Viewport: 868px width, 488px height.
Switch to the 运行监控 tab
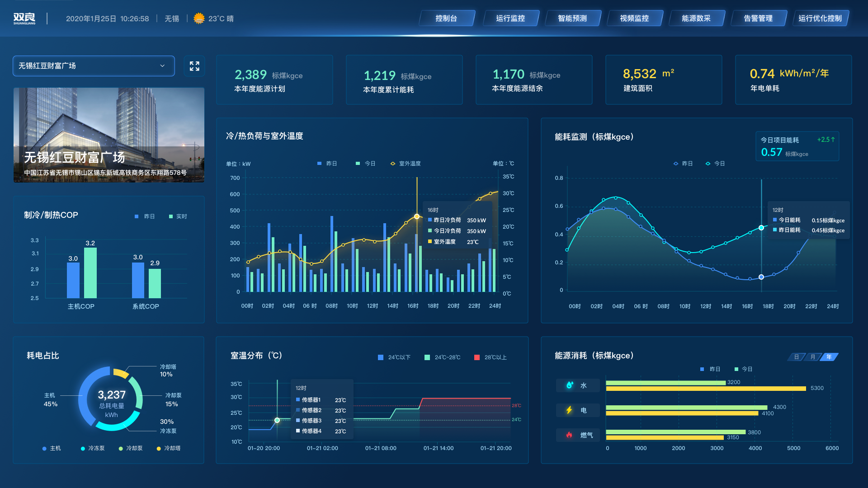(x=510, y=19)
